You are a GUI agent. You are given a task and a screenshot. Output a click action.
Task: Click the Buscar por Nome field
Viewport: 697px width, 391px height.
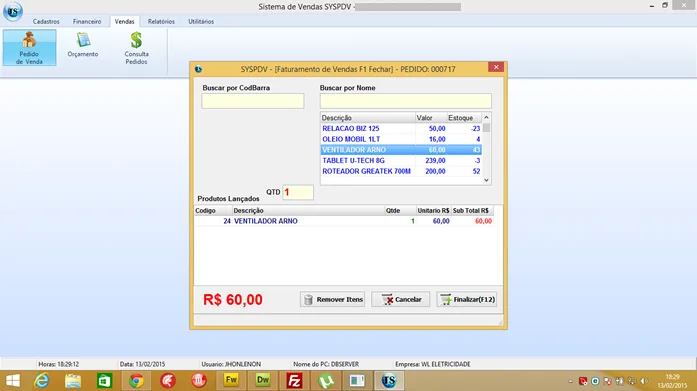click(405, 101)
